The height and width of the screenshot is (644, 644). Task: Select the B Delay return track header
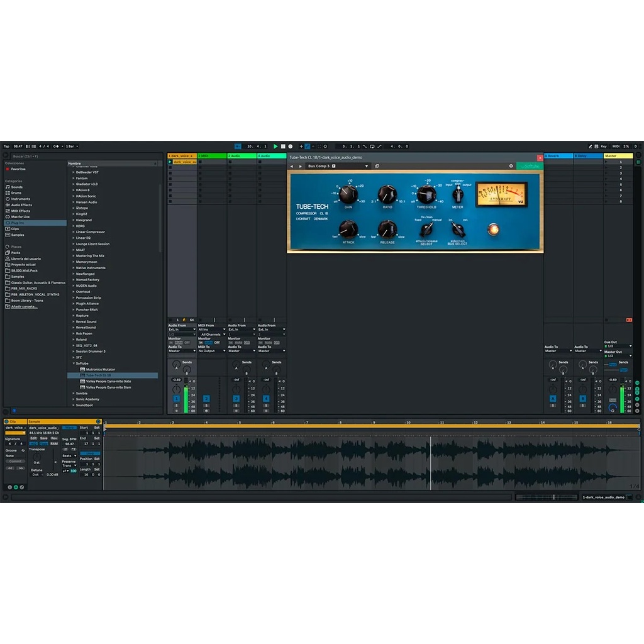click(x=588, y=156)
